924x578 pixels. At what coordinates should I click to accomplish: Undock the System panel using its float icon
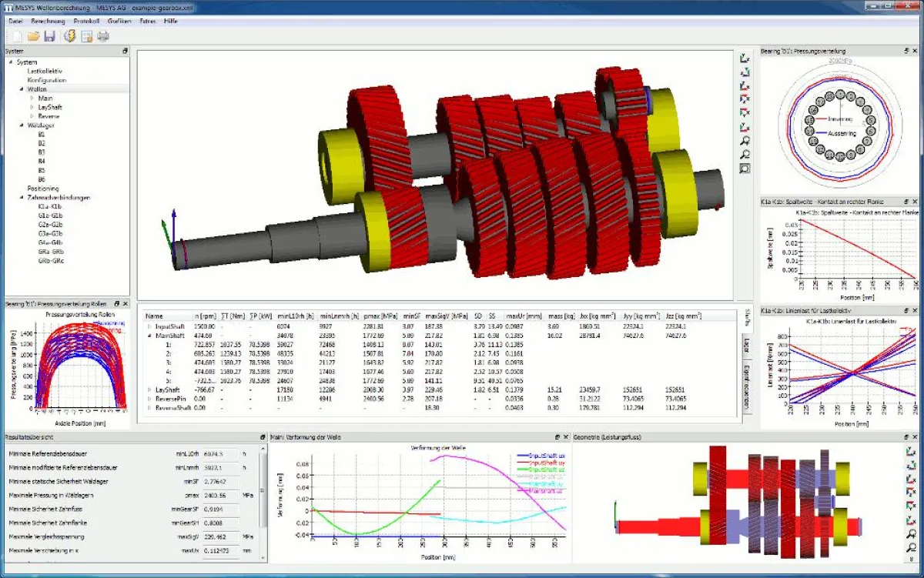coord(125,51)
